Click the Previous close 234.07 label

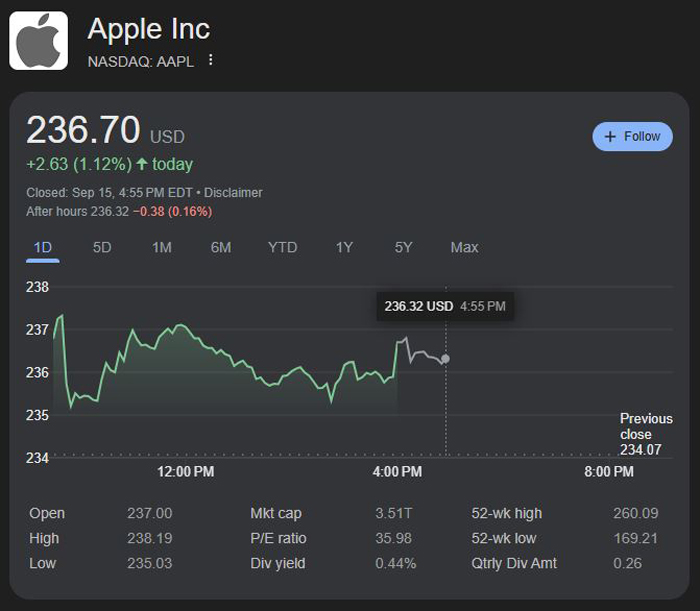(x=646, y=434)
